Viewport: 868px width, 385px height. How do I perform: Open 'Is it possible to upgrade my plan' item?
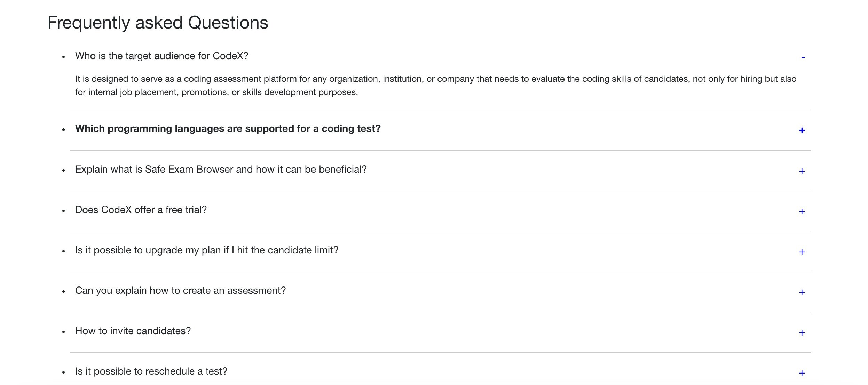click(x=206, y=250)
